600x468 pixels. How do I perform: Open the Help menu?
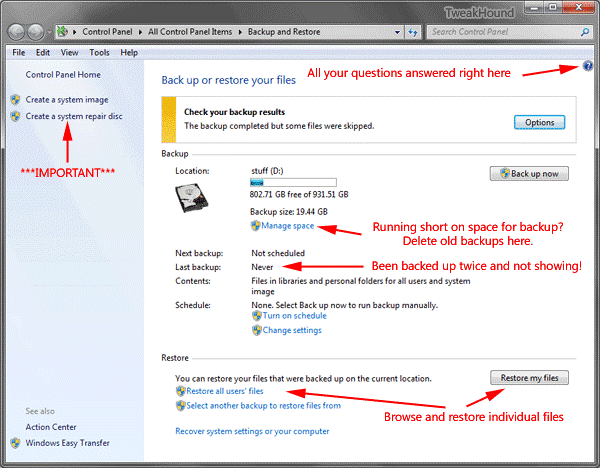click(x=129, y=52)
